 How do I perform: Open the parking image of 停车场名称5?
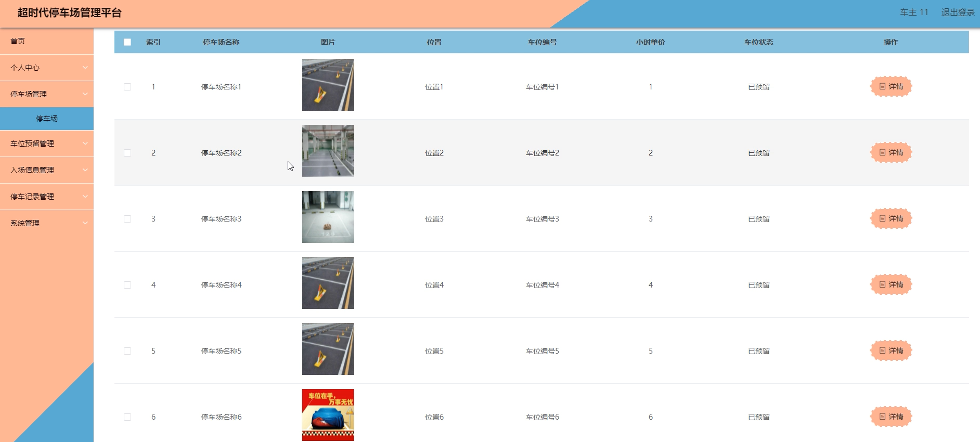click(x=328, y=349)
